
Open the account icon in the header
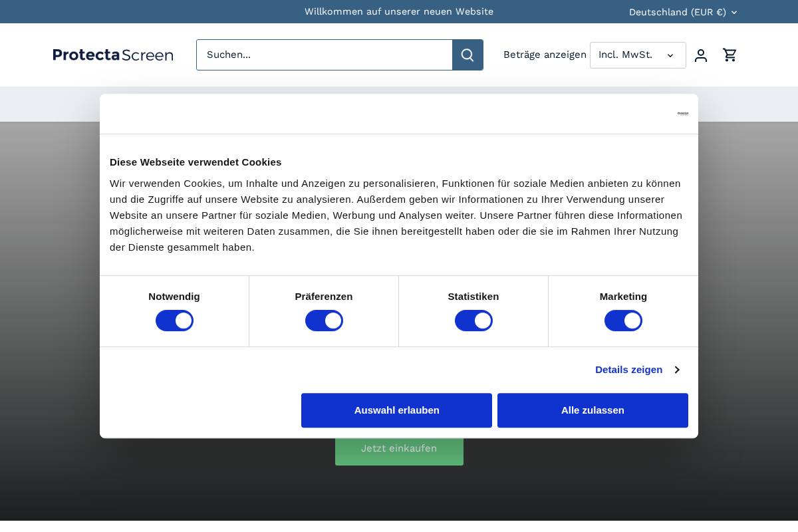(x=701, y=55)
